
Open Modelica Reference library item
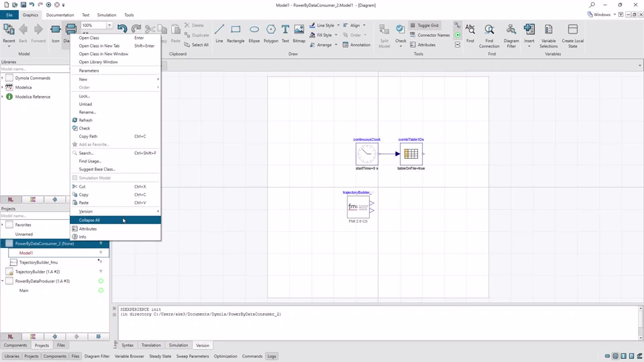pos(33,97)
